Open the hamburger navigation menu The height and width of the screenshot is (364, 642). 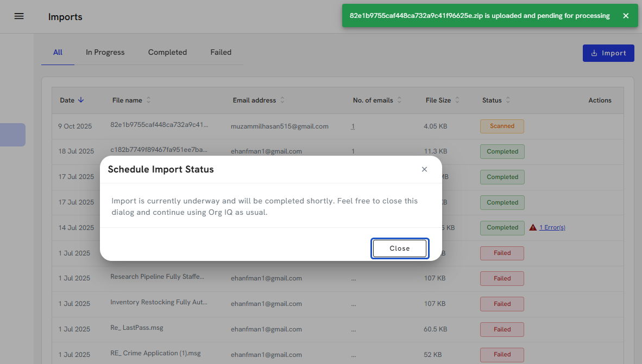pyautogui.click(x=19, y=16)
